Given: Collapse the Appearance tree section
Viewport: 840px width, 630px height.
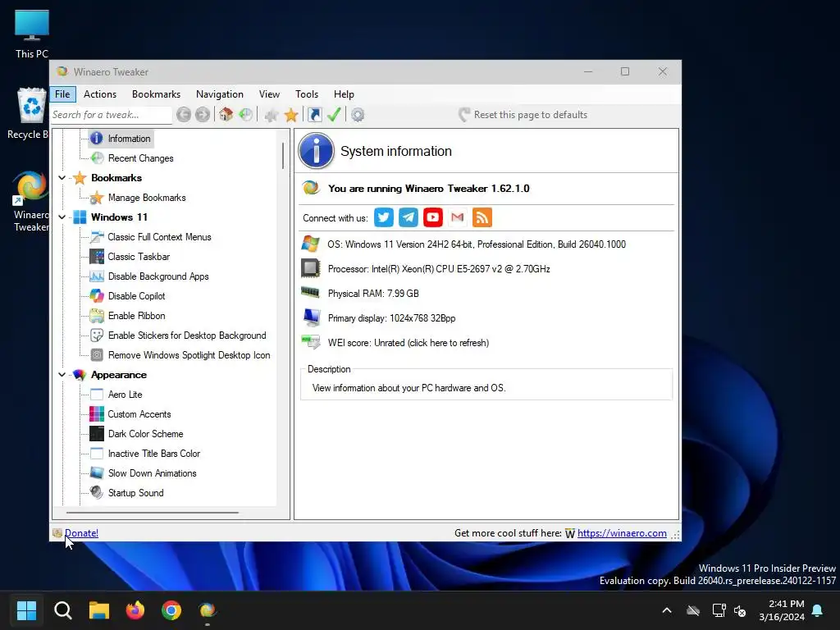Looking at the screenshot, I should point(62,374).
